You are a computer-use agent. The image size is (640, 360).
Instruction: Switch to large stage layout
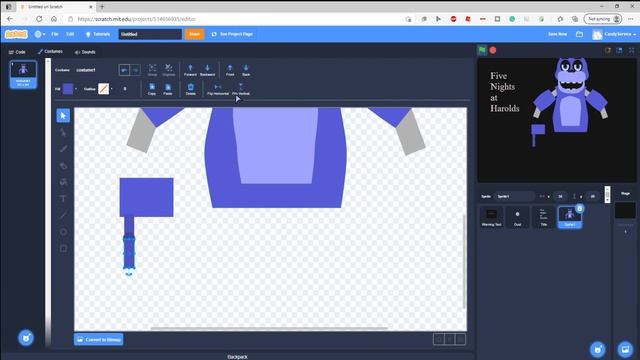[619, 50]
